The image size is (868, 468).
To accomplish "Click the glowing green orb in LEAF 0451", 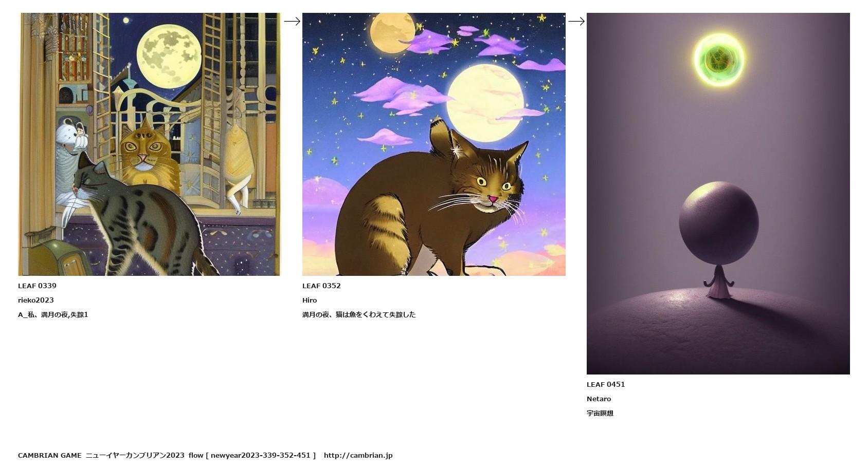I will coord(719,59).
